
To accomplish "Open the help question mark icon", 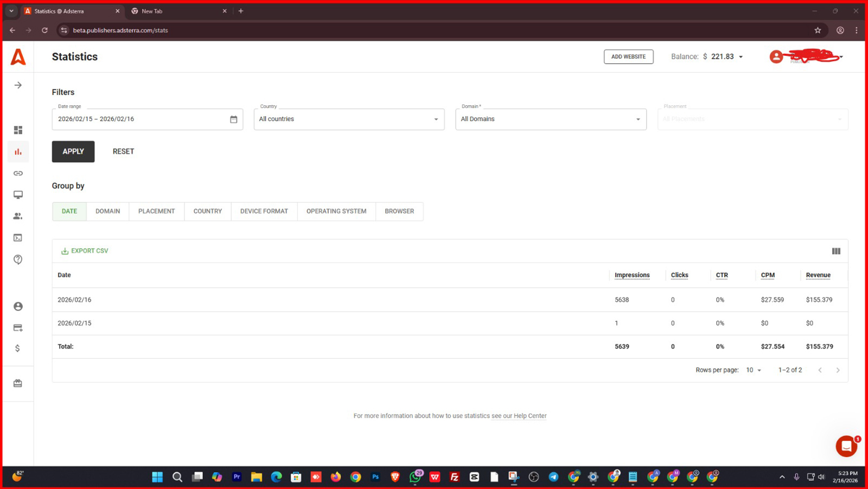I will point(18,259).
